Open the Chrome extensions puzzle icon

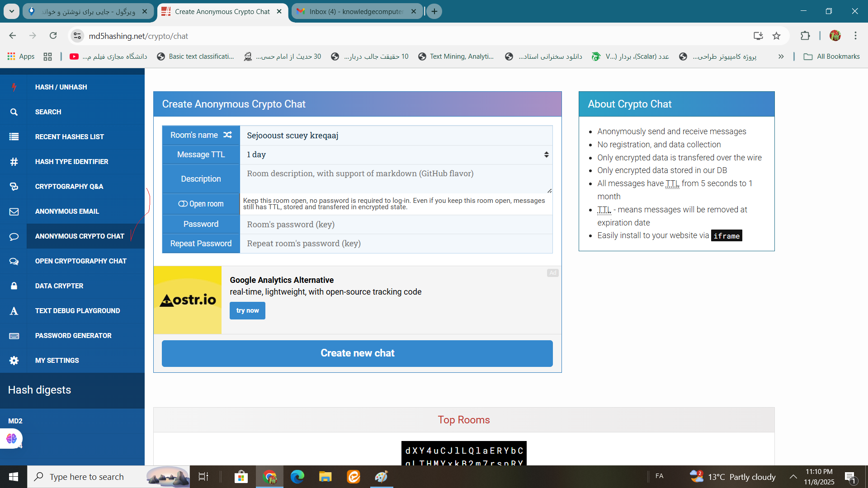(805, 36)
